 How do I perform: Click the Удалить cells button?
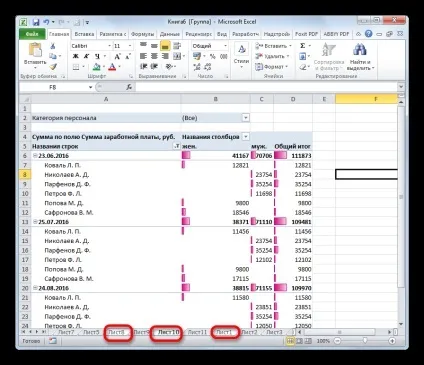point(272,56)
